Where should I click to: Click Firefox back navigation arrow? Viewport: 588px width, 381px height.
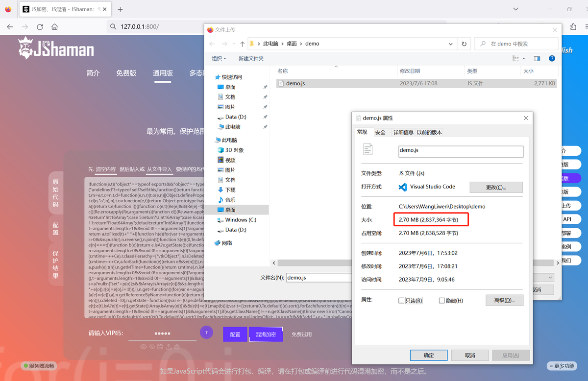(x=10, y=26)
